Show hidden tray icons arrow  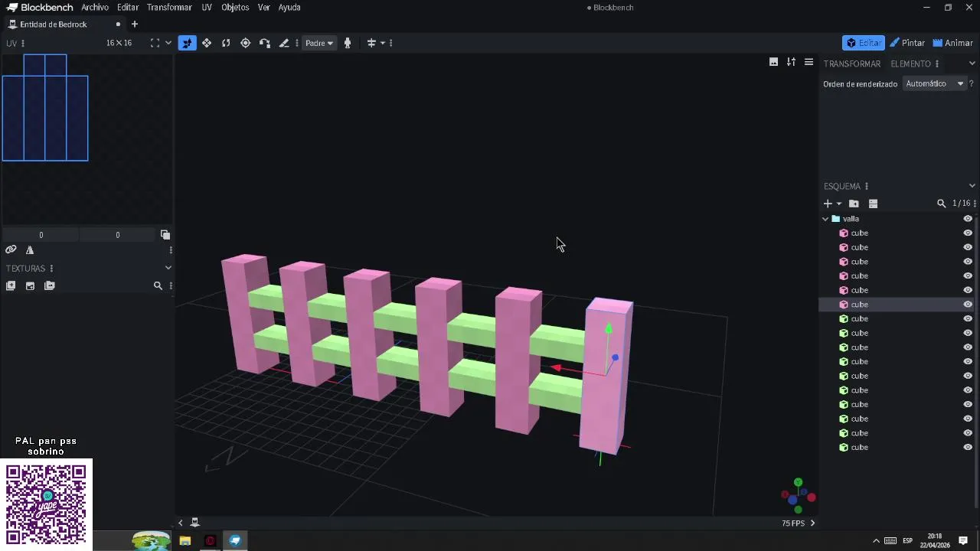pyautogui.click(x=876, y=540)
